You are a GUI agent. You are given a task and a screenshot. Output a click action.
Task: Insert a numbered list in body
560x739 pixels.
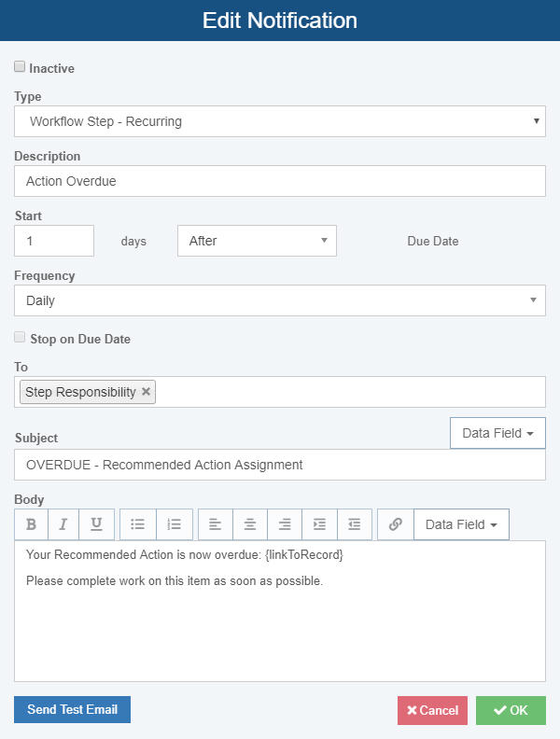[x=175, y=524]
